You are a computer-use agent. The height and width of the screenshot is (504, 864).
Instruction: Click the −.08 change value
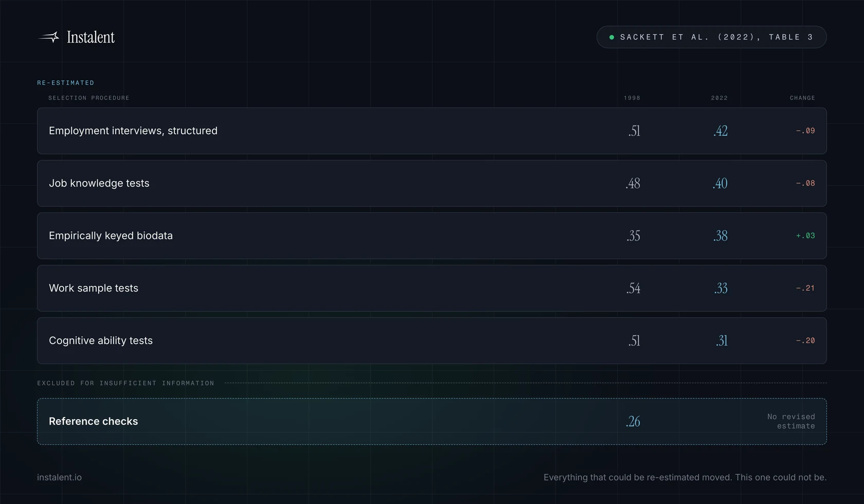(x=805, y=183)
